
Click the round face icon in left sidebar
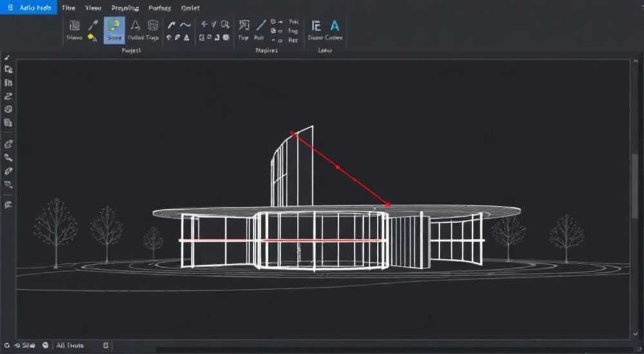pyautogui.click(x=8, y=109)
